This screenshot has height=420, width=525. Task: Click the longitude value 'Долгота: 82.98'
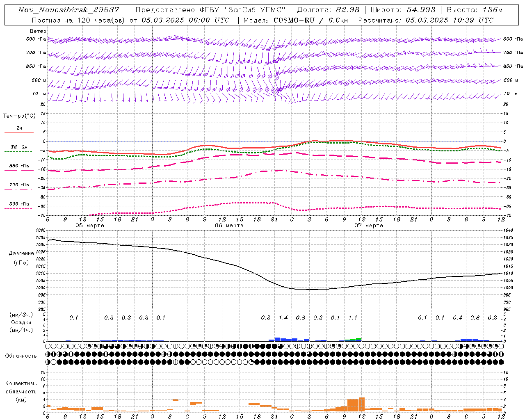[x=329, y=10]
